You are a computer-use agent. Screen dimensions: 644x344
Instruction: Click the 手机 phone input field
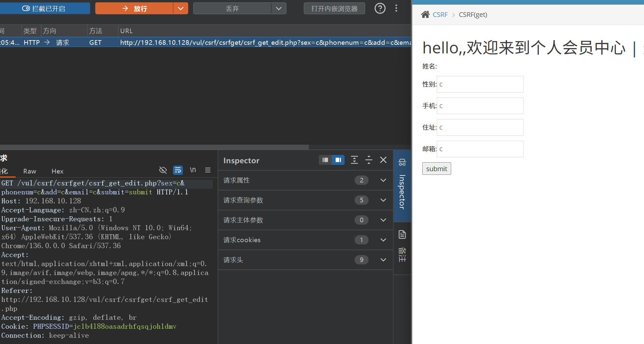point(480,106)
